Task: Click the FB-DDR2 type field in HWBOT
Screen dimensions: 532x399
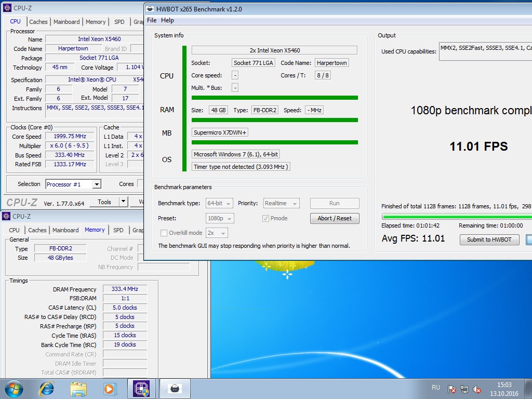Action: [x=265, y=110]
